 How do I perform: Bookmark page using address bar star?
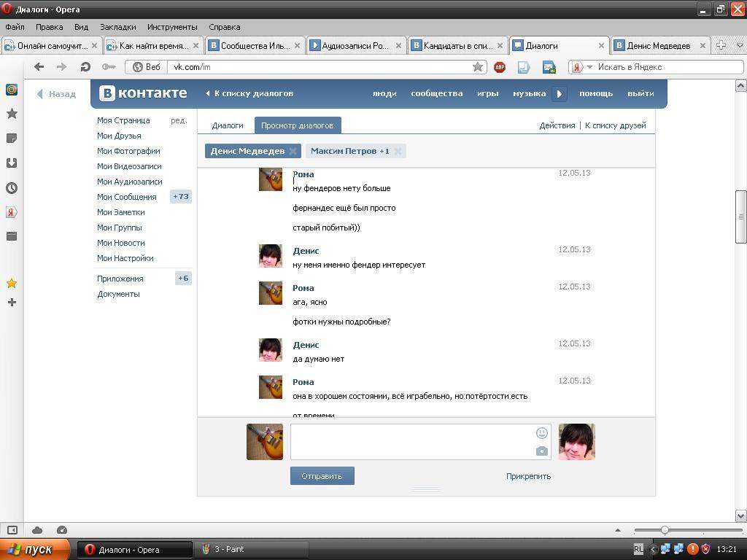[477, 67]
